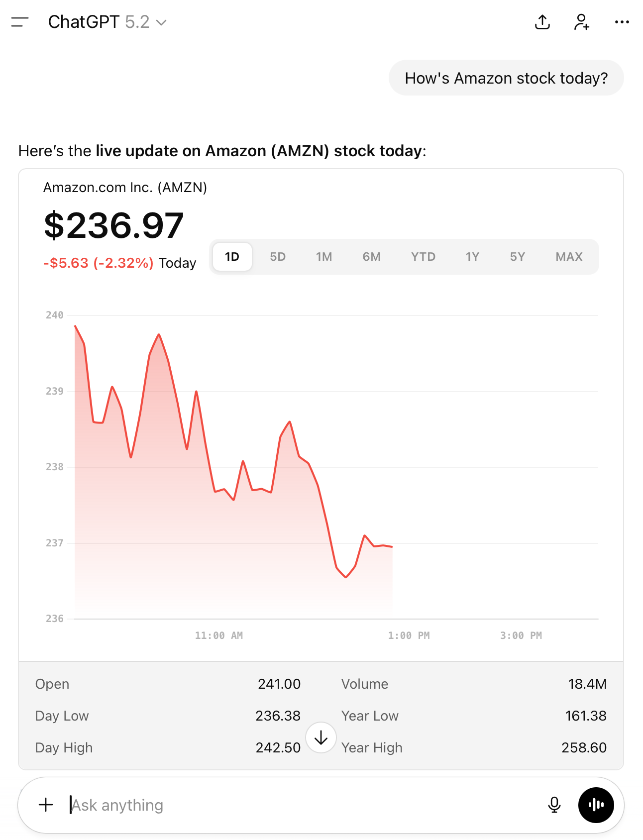
Task: Select the 6M tab
Action: click(371, 257)
